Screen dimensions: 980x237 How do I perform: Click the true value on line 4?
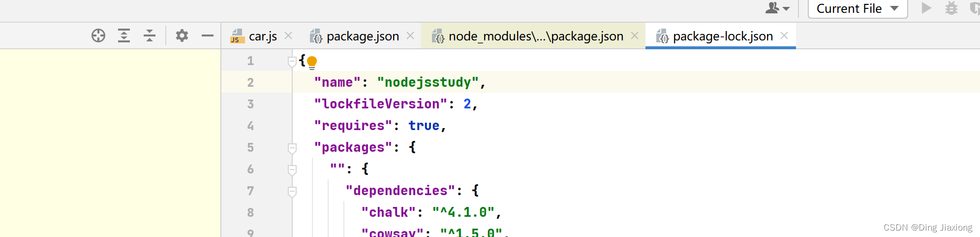(x=424, y=126)
